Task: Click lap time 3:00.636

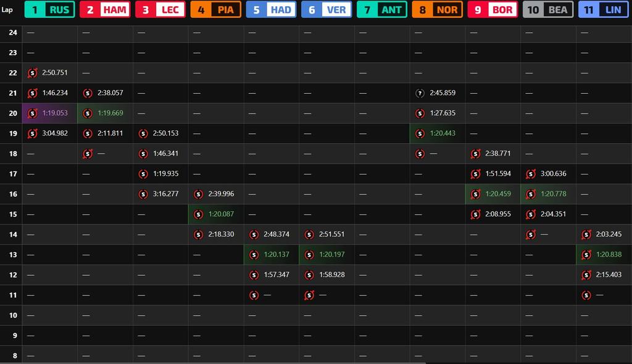Action: 554,174
